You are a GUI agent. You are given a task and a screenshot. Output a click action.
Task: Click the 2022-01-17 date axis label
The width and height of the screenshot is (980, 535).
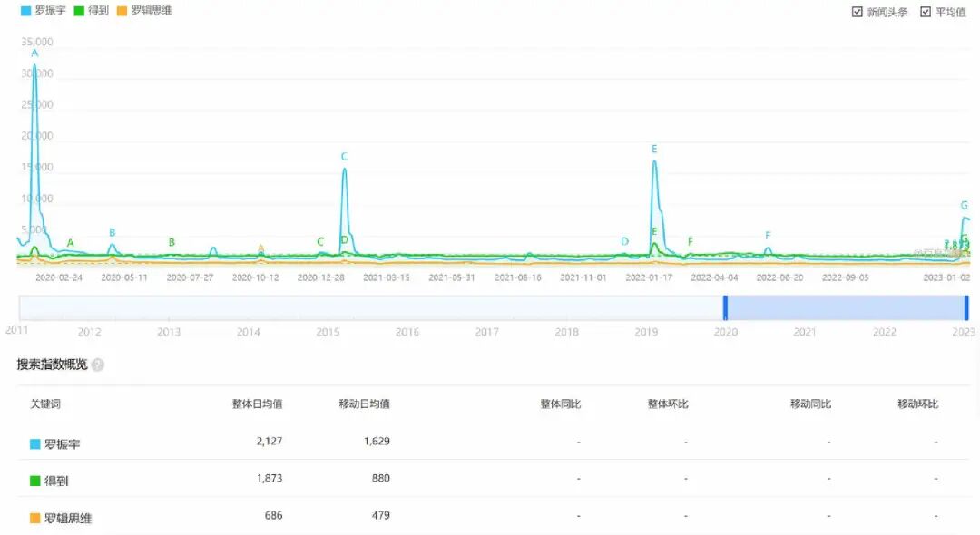pyautogui.click(x=649, y=277)
